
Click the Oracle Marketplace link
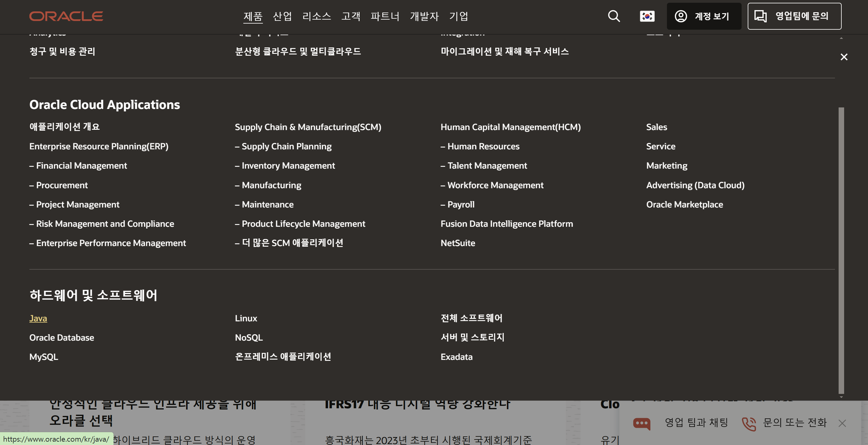(684, 204)
